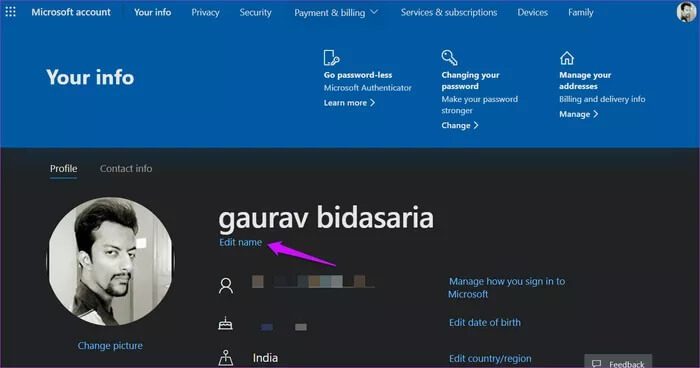This screenshot has height=368, width=700.
Task: Open the Your info menu item
Action: point(153,12)
